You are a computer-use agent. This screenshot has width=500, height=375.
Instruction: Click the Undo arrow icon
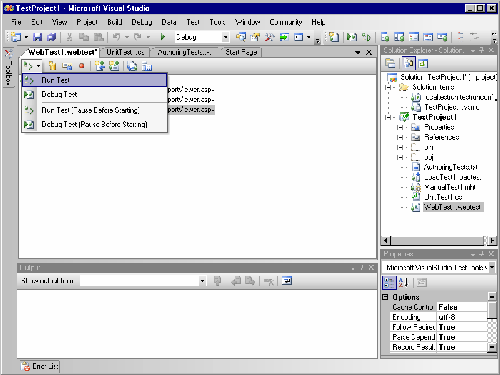click(116, 37)
